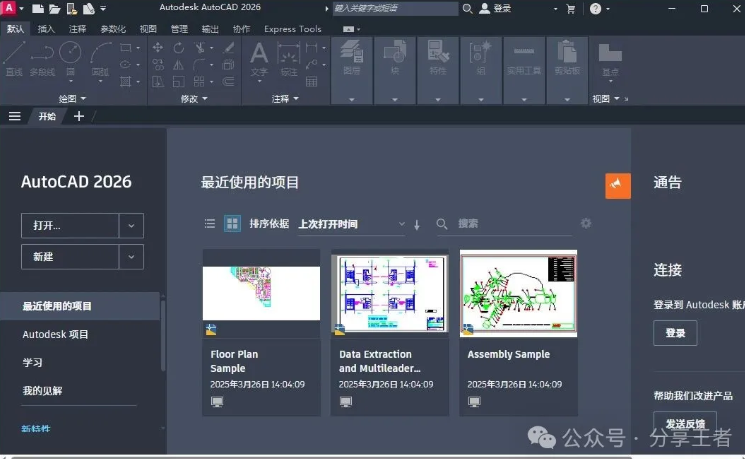Select the Circle (圆) tool

70,59
